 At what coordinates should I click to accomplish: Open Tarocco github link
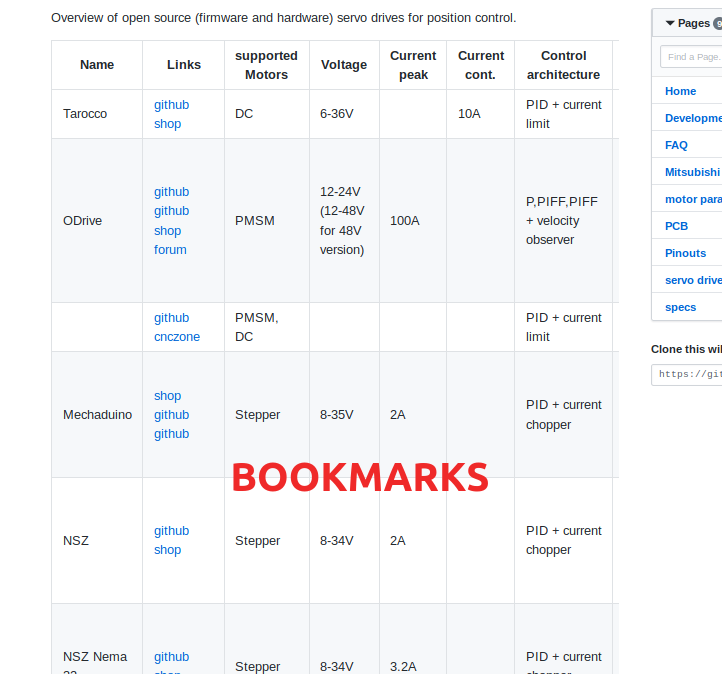[x=171, y=105]
